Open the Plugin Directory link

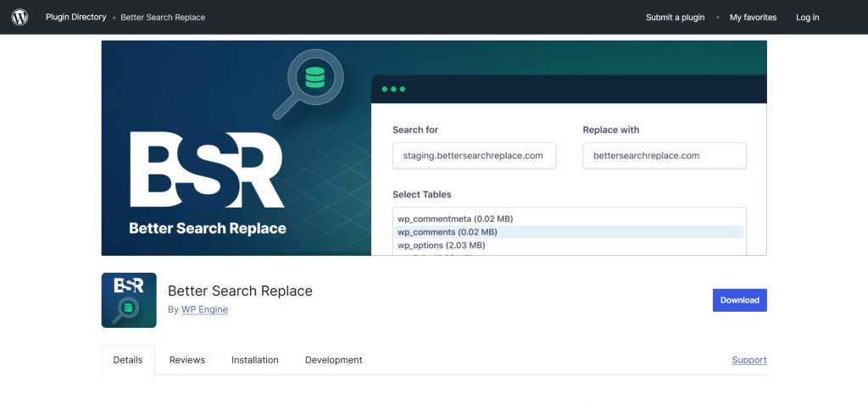pos(75,17)
